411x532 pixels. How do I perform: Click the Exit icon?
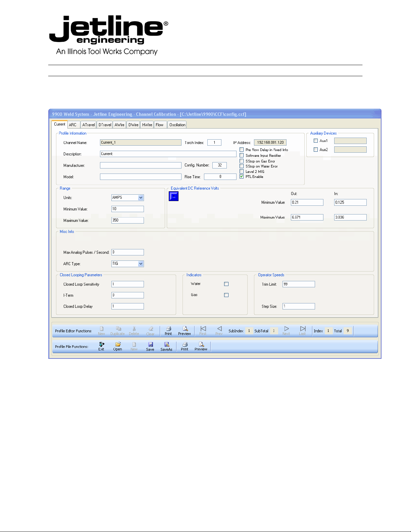coord(102,345)
